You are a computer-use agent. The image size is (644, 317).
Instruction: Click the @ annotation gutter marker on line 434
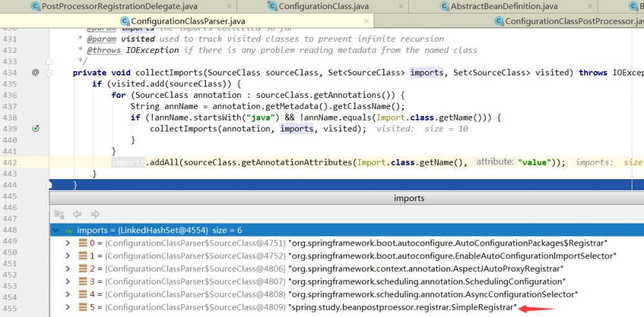[36, 73]
